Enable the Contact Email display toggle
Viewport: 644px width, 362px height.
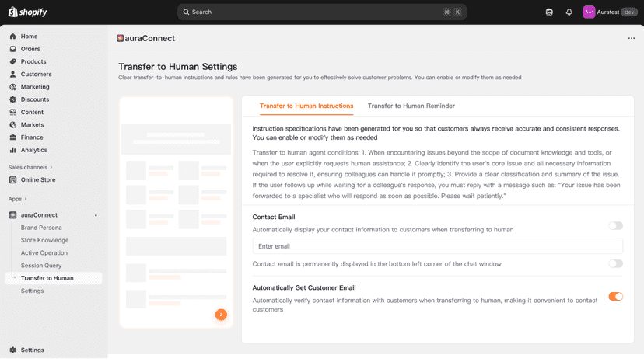tap(615, 226)
